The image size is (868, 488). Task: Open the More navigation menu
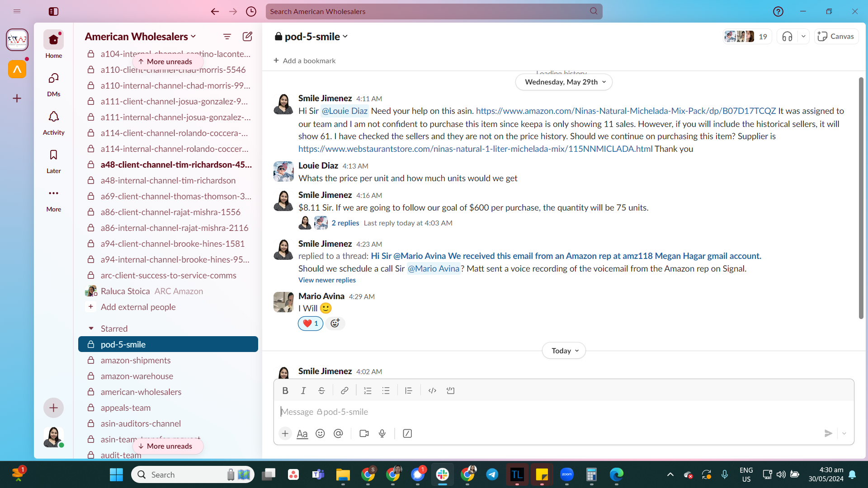pos(53,200)
